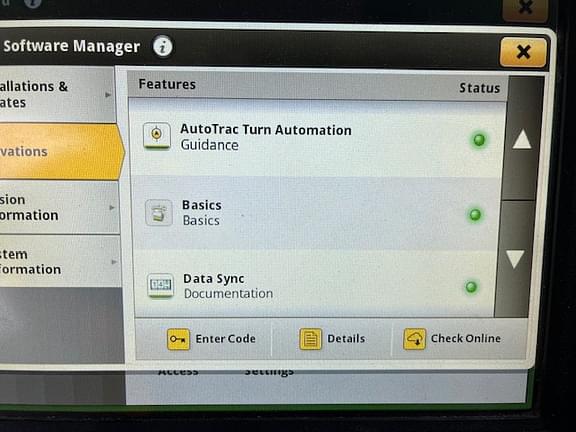The width and height of the screenshot is (576, 432).
Task: Click the scroll up arrow in features list
Action: point(522,140)
